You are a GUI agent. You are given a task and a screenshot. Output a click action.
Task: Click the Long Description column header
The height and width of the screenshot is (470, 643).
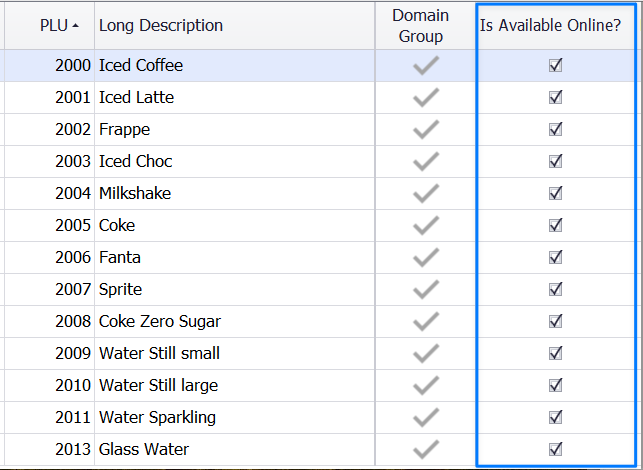click(161, 25)
